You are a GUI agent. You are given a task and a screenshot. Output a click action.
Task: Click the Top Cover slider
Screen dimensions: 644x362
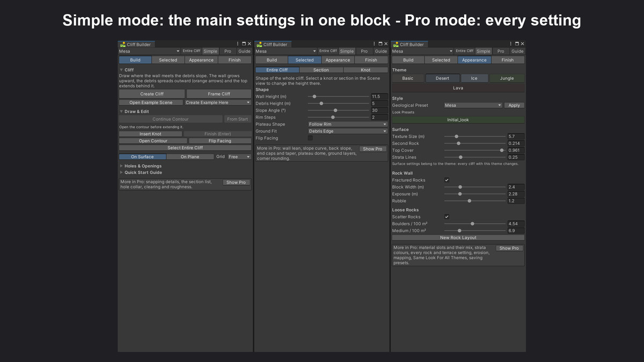(475, 150)
